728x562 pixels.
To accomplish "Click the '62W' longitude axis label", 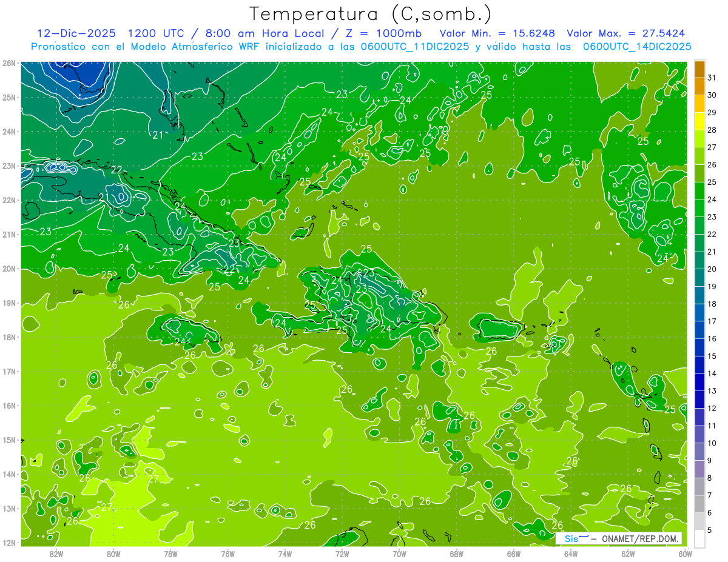I will click(628, 553).
